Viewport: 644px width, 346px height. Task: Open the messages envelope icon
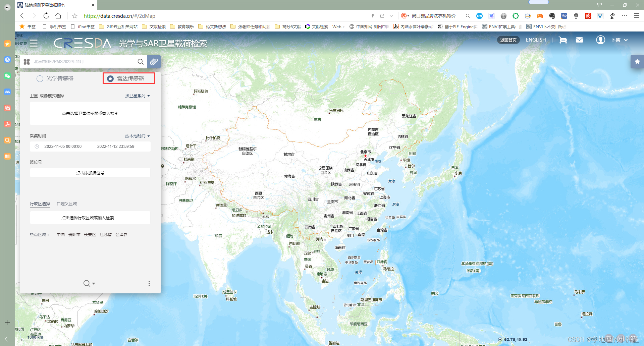coord(579,40)
